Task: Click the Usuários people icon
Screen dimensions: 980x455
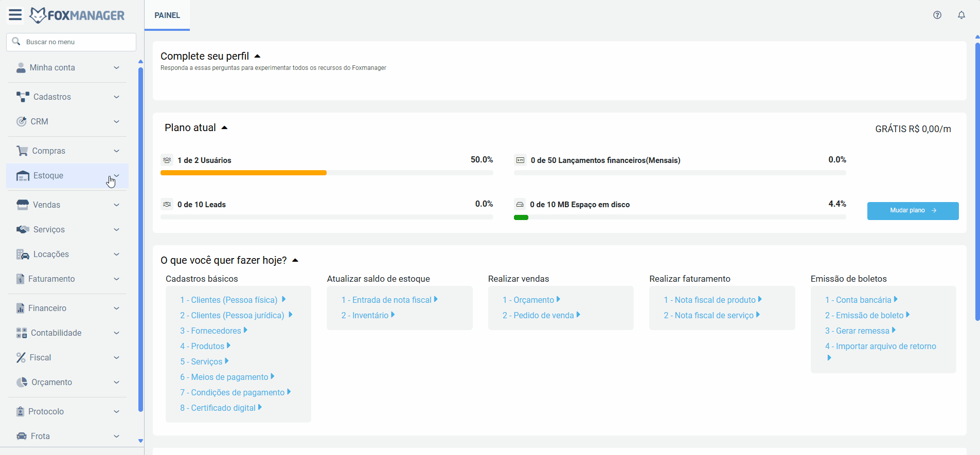Action: tap(167, 160)
